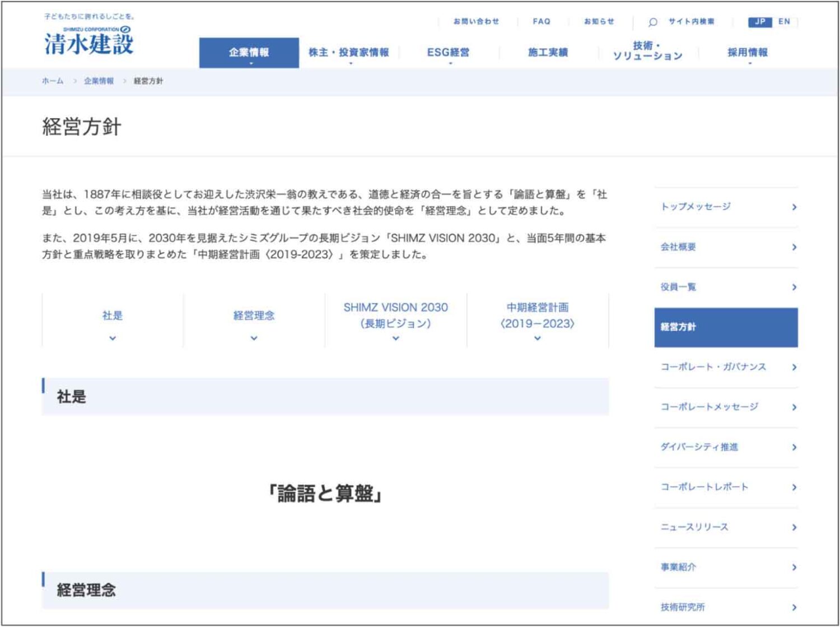Screen dimensions: 840x627
Task: Open 会社概要 sidebar link
Action: click(x=726, y=247)
